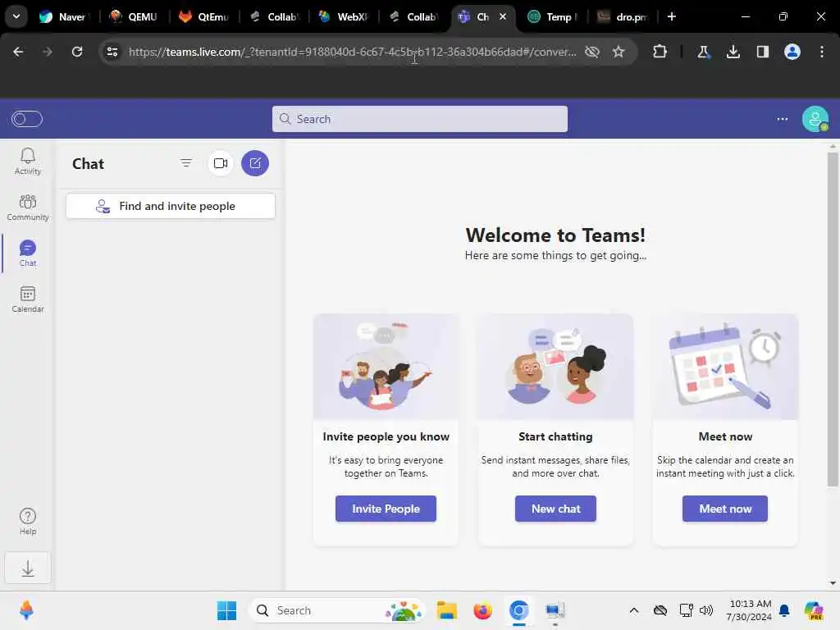Image resolution: width=840 pixels, height=630 pixels.
Task: Click the site information icon in address bar
Action: (x=112, y=52)
